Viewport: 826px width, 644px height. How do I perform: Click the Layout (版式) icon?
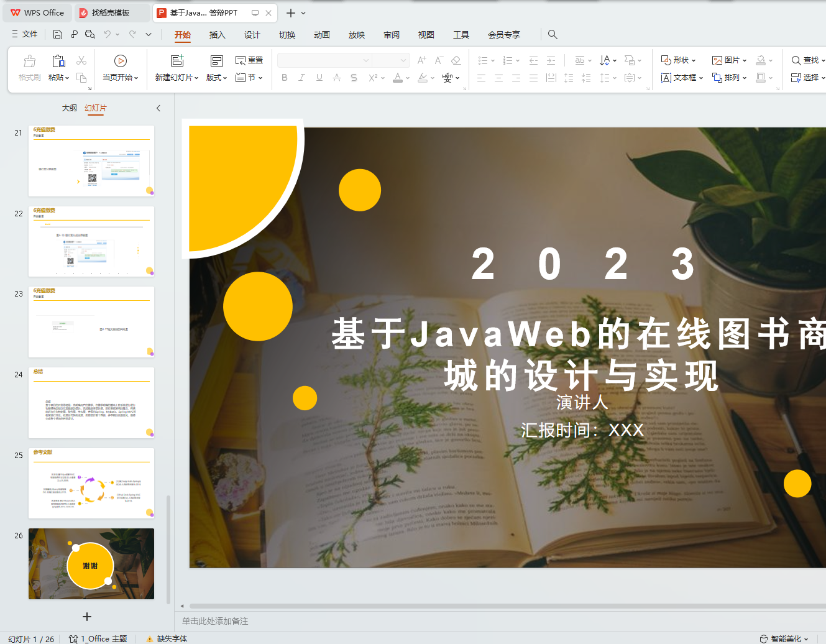click(x=217, y=61)
